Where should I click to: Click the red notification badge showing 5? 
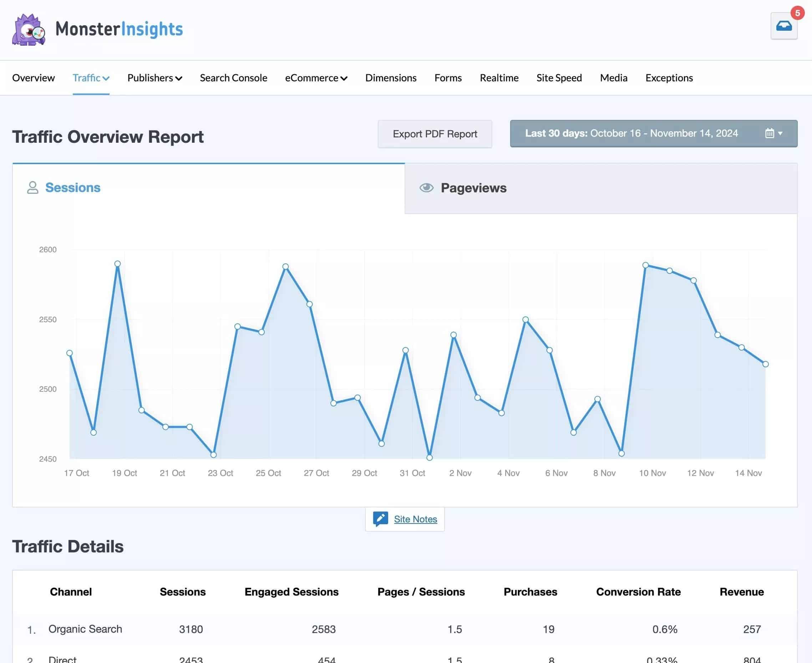point(797,13)
